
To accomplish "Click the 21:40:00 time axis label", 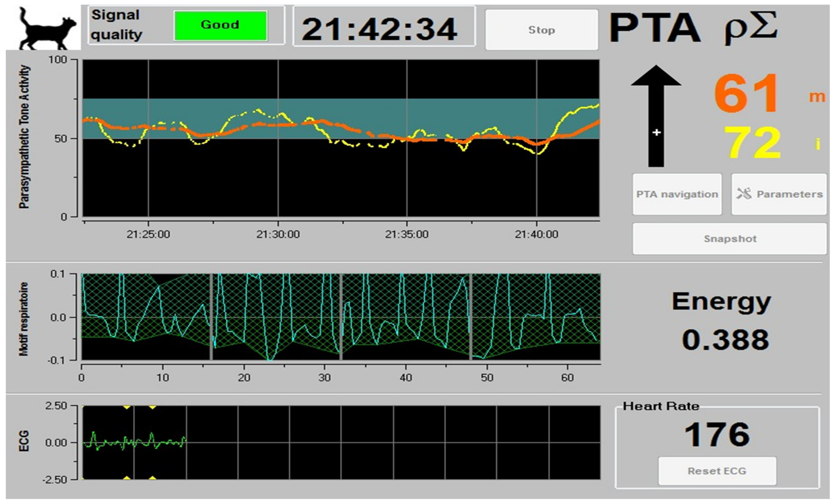I will [536, 234].
